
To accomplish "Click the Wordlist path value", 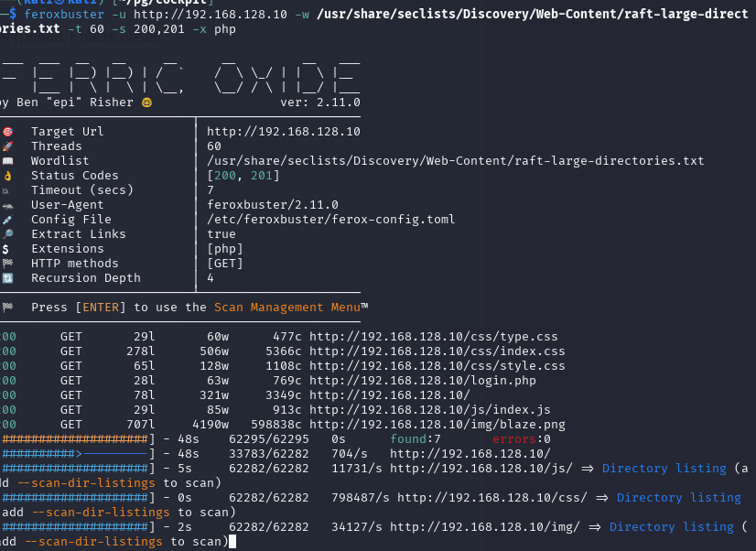I will click(x=455, y=161).
